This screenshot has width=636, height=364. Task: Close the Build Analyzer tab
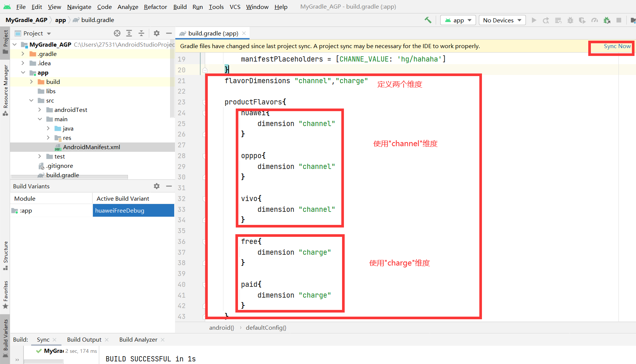163,340
